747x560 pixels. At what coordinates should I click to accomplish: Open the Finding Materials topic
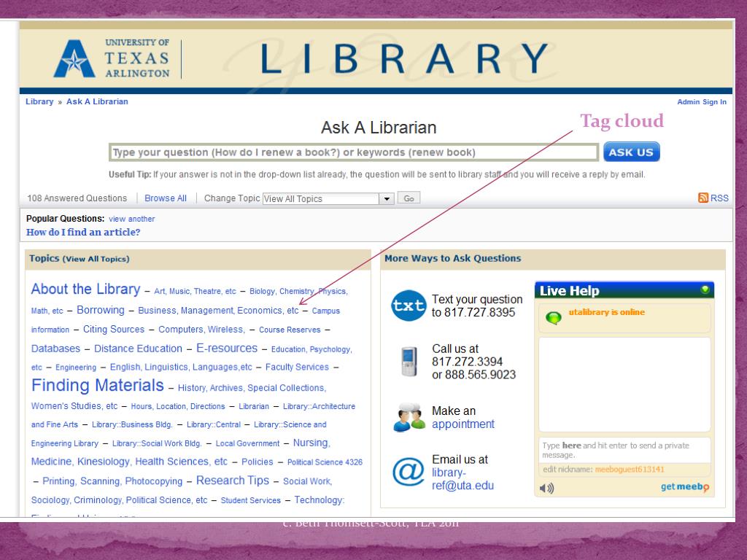(x=97, y=385)
